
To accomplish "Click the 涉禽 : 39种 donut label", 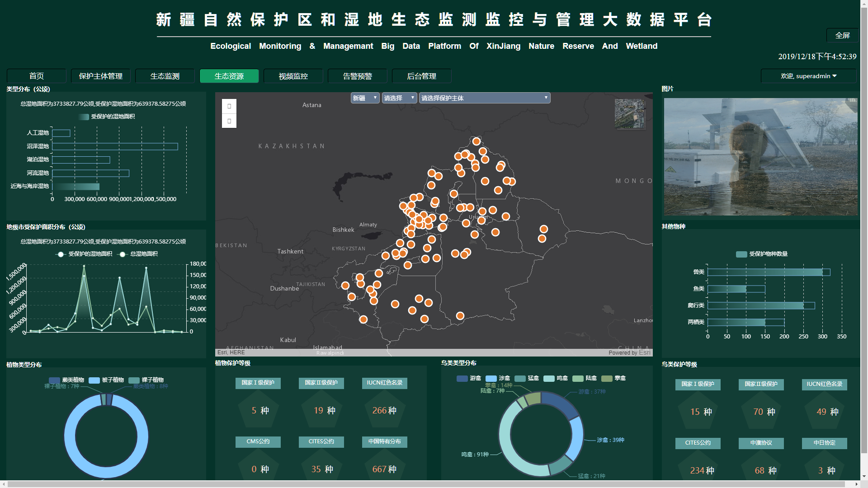I will pyautogui.click(x=610, y=440).
